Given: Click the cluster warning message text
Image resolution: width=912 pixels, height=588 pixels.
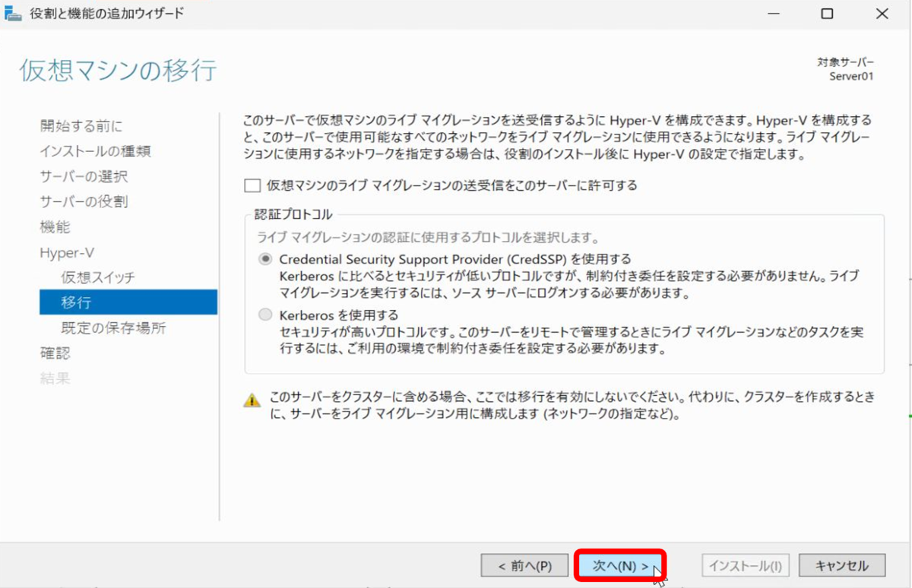Looking at the screenshot, I should tap(572, 406).
